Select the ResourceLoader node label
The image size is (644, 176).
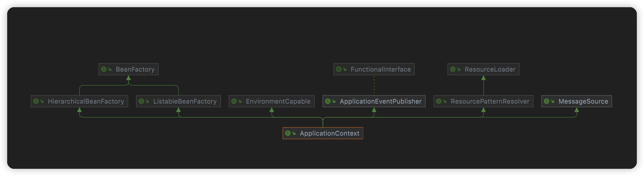(490, 69)
